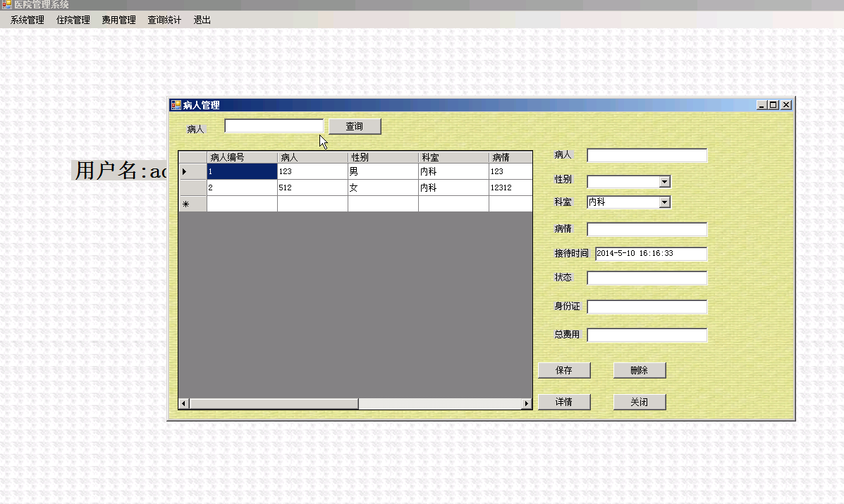Open the 系统管理 menu
Screen dimensions: 844x504
[x=27, y=20]
